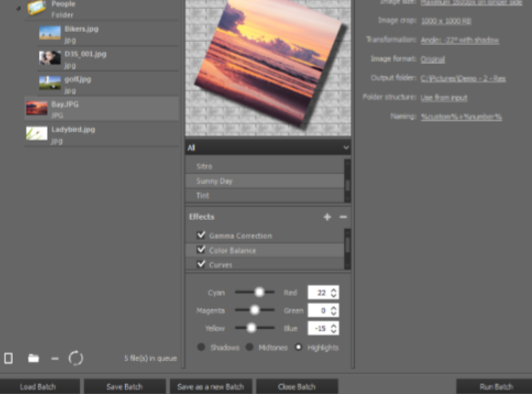The width and height of the screenshot is (532, 394).
Task: Click Run Batch button
Action: (x=495, y=387)
